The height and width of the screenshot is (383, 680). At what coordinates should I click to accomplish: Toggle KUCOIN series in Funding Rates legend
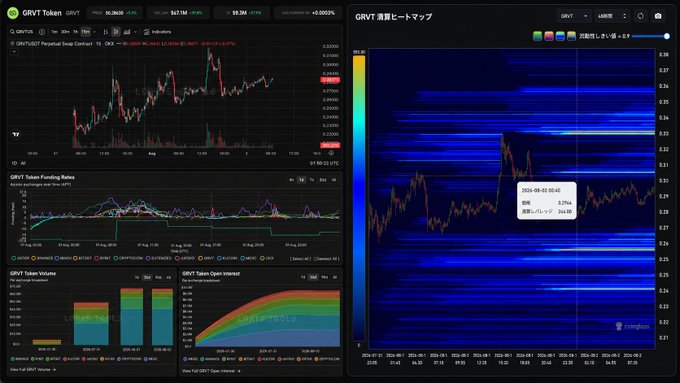227,259
